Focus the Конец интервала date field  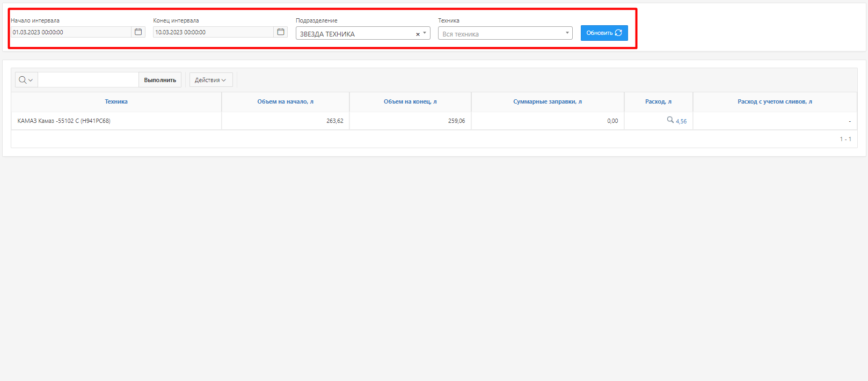[213, 32]
